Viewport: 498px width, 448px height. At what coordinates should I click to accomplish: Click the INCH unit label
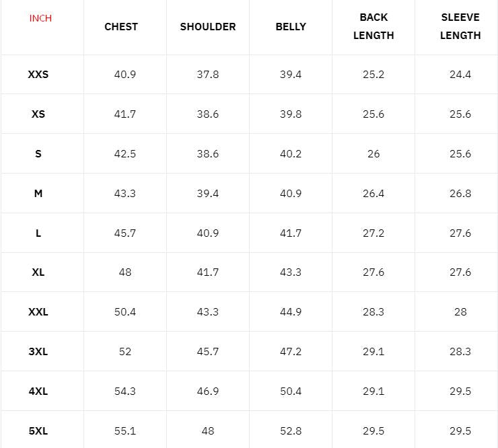pos(40,18)
